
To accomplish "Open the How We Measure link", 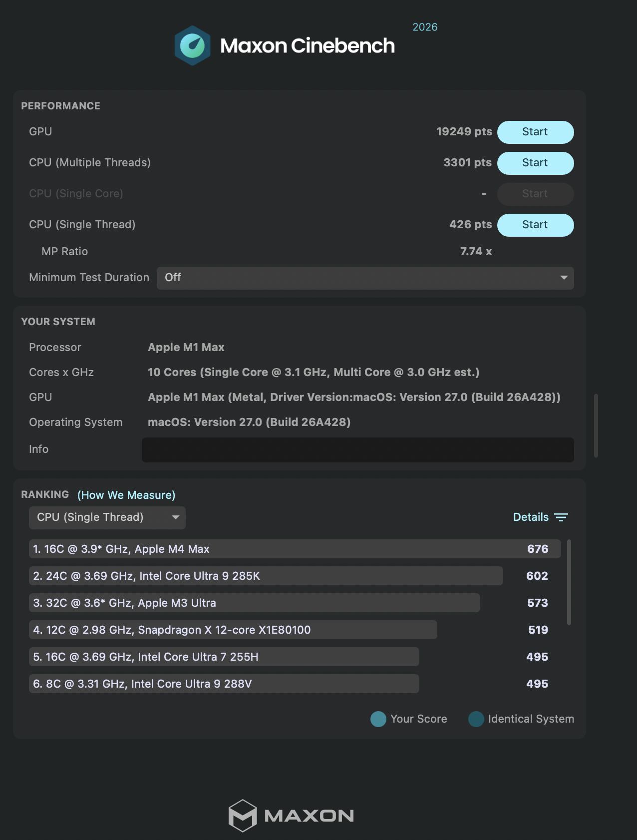I will 126,495.
